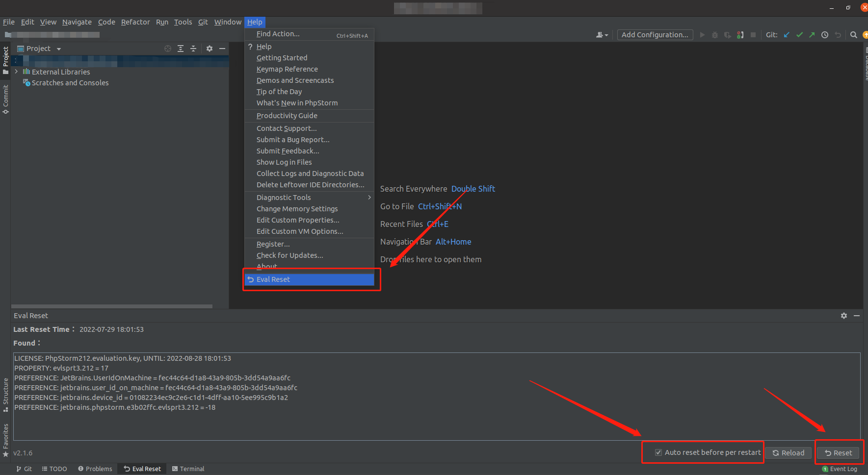Open the Run menu

click(162, 22)
